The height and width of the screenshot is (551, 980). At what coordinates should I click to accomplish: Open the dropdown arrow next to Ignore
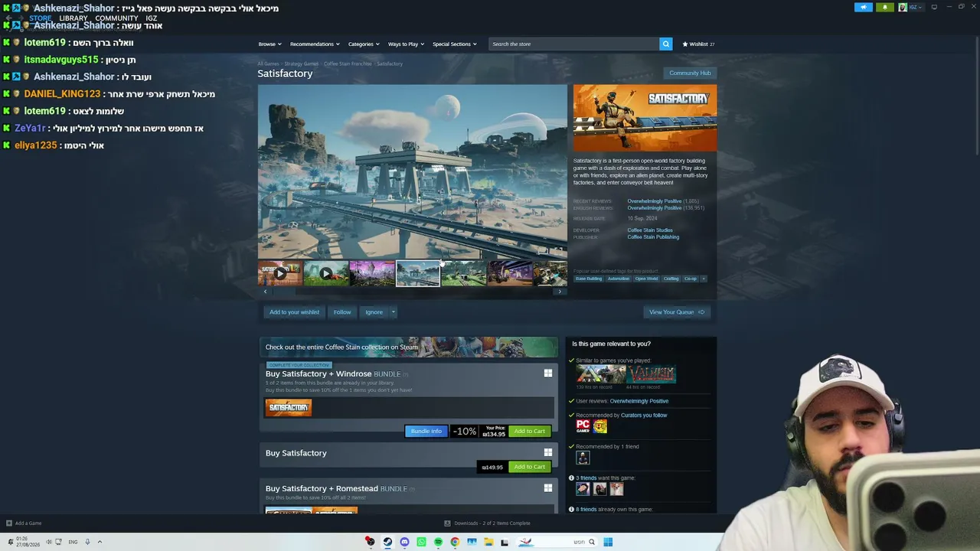393,312
